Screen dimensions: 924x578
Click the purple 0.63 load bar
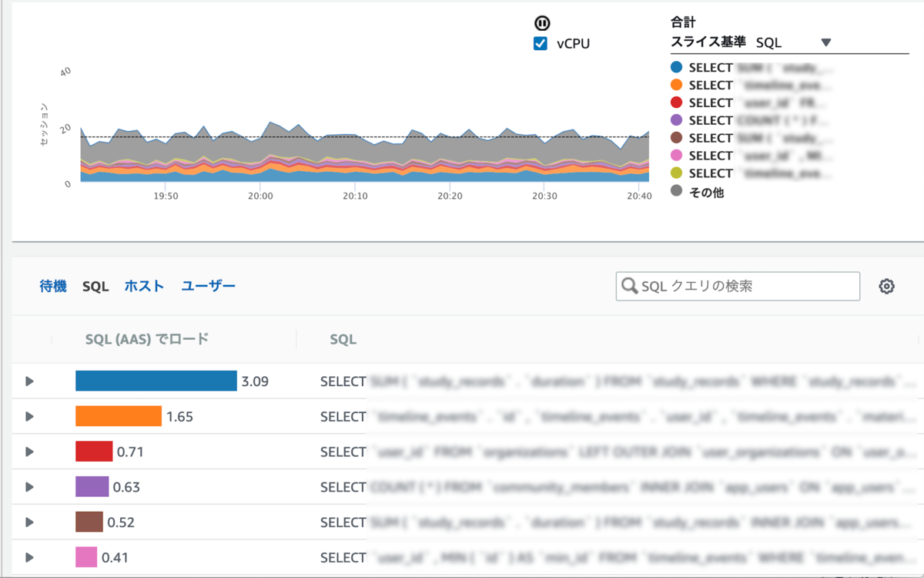(92, 487)
